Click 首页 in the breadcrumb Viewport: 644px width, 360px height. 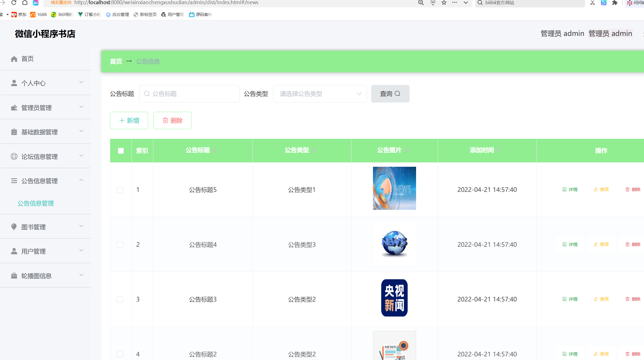click(116, 61)
